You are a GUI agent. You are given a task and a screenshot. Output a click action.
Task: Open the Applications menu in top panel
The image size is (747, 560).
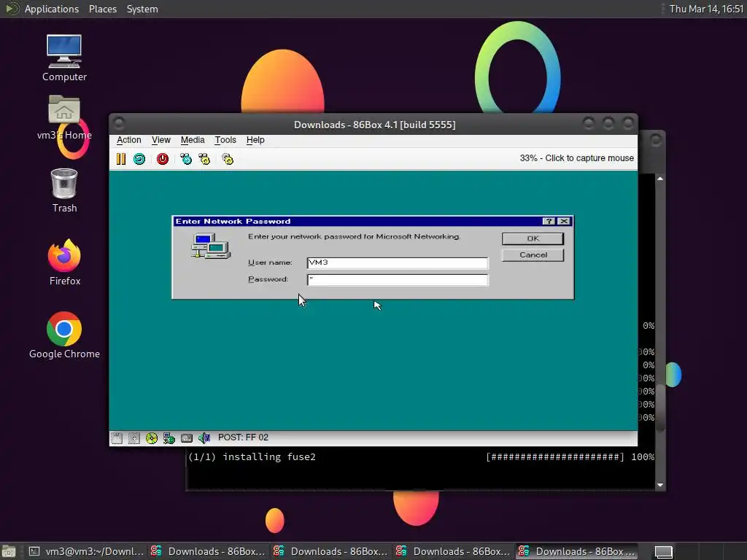tap(52, 9)
